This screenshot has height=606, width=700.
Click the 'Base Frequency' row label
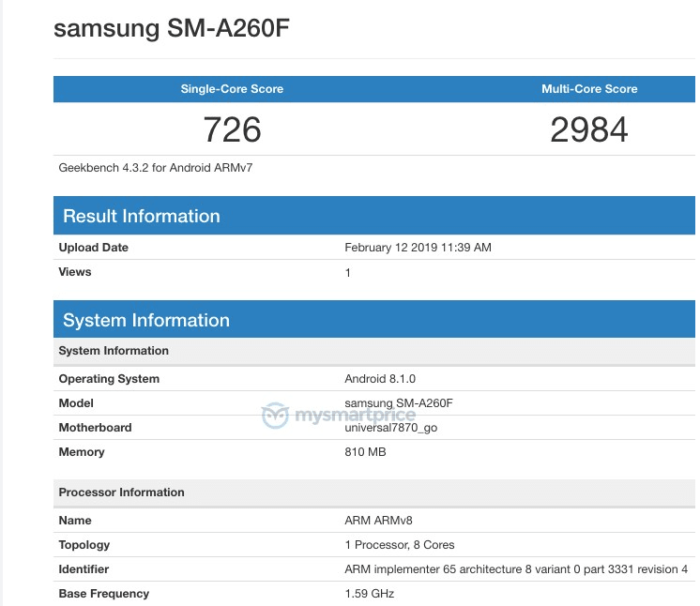pos(103,594)
